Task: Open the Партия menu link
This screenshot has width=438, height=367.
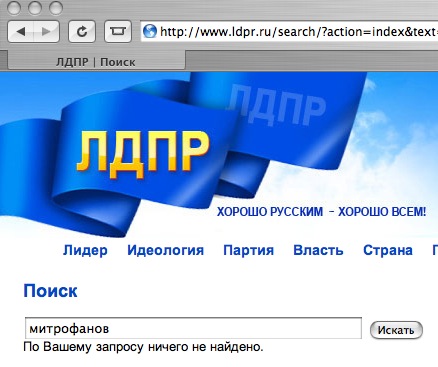Action: pos(248,250)
